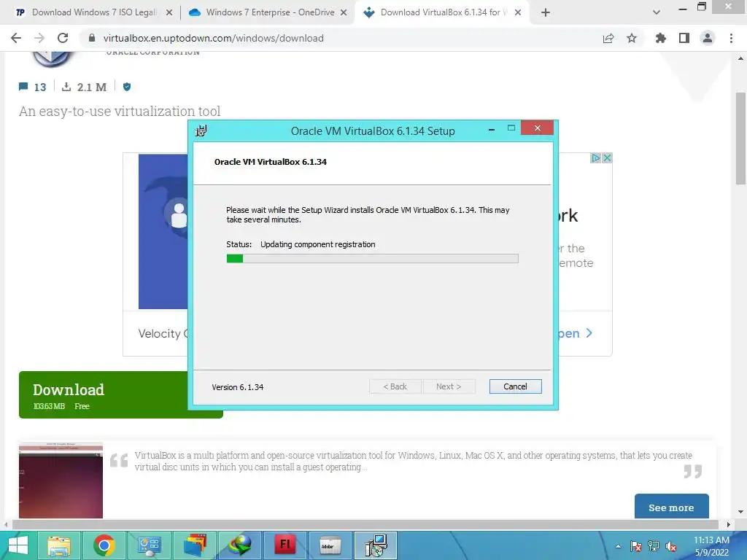Open the Adobe Flash taskbar icon
This screenshot has width=747, height=560.
click(x=285, y=545)
